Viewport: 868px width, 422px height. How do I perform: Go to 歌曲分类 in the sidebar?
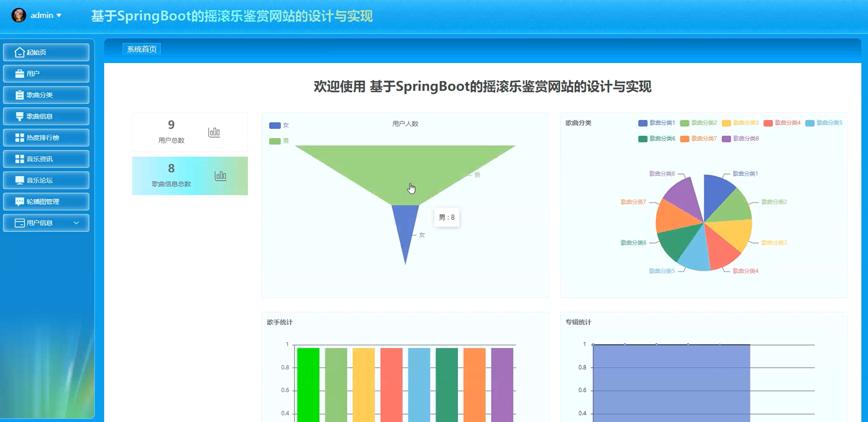click(46, 95)
